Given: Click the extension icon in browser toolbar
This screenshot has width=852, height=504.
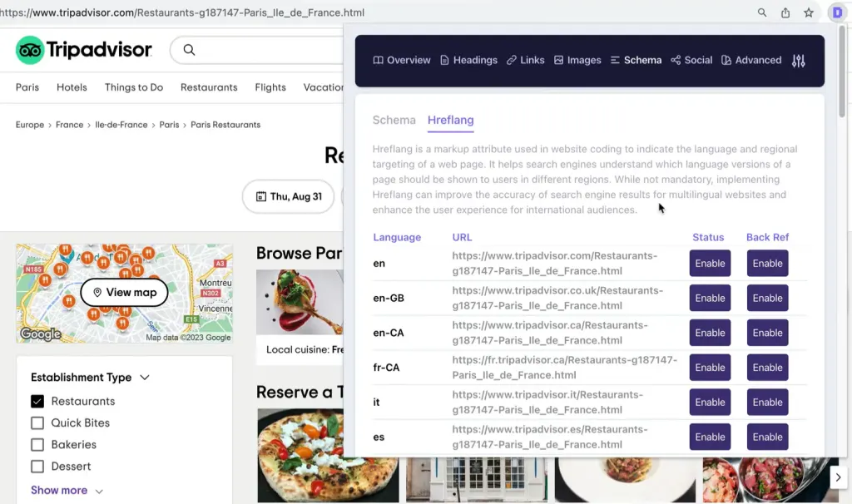Looking at the screenshot, I should 837,12.
